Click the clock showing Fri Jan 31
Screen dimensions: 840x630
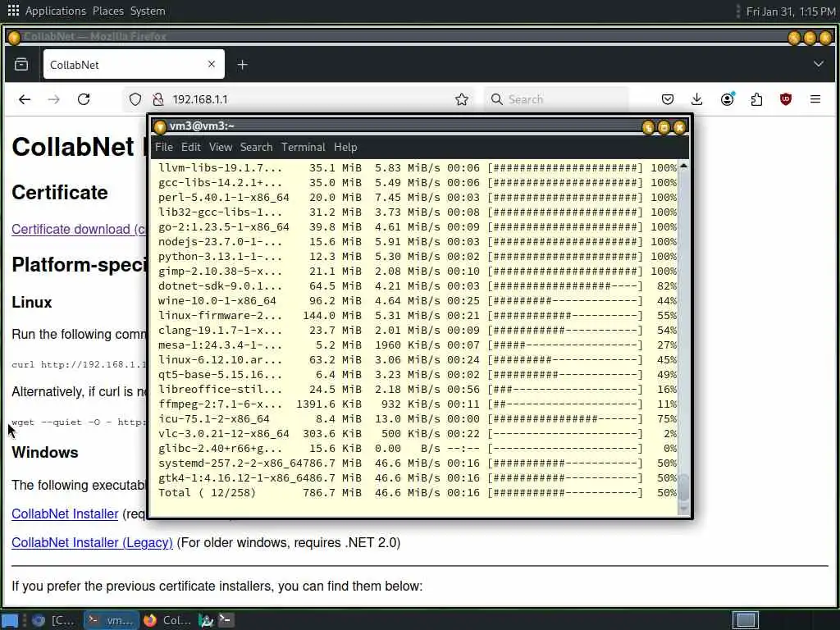(x=791, y=11)
